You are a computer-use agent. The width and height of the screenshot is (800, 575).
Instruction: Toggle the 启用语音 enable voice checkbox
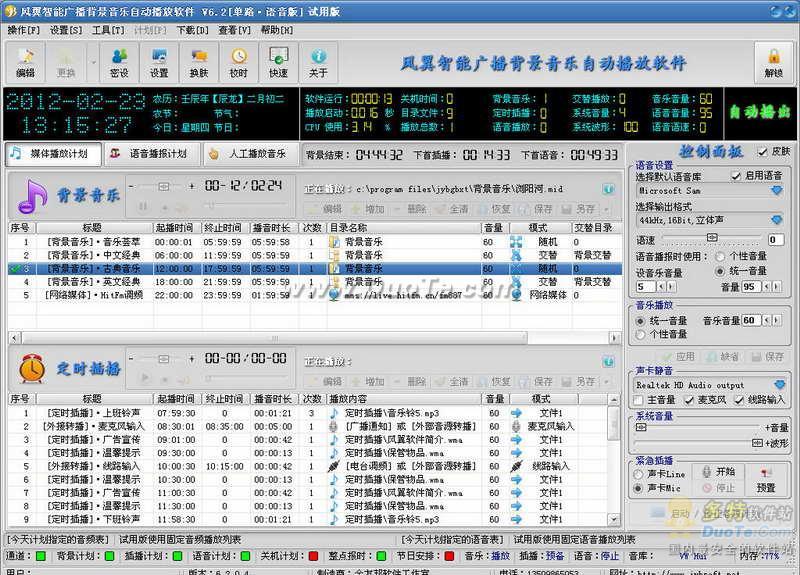(736, 176)
